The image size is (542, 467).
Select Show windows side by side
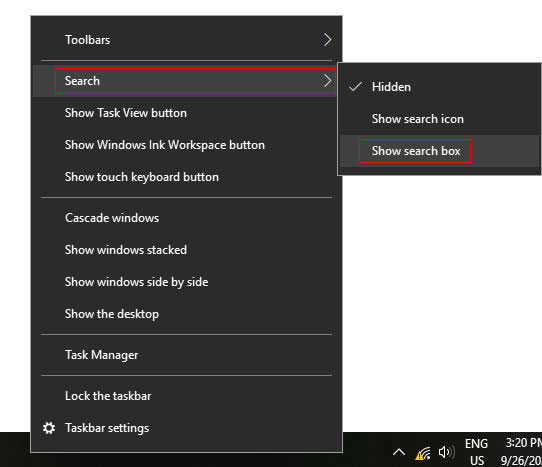187,282
